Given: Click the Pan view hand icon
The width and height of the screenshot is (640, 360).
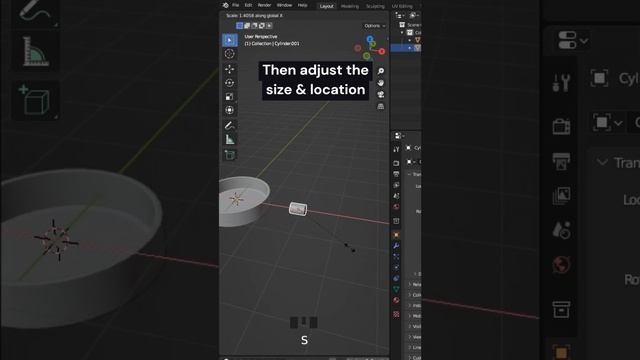Looking at the screenshot, I should click(x=381, y=83).
